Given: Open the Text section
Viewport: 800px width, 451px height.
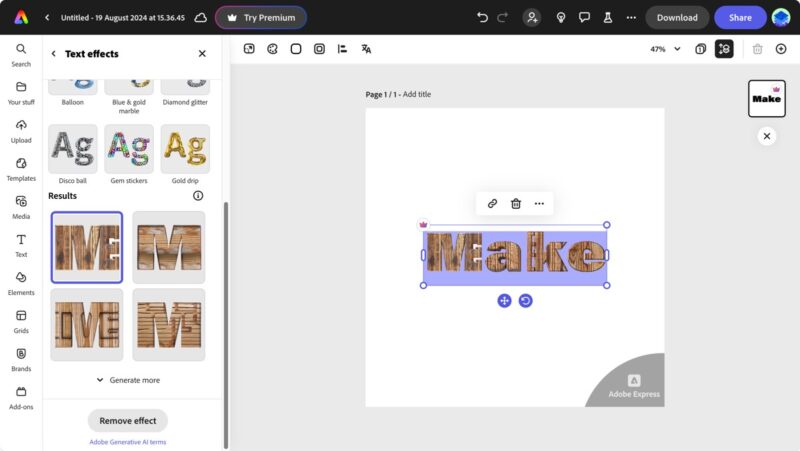Looking at the screenshot, I should tap(21, 245).
